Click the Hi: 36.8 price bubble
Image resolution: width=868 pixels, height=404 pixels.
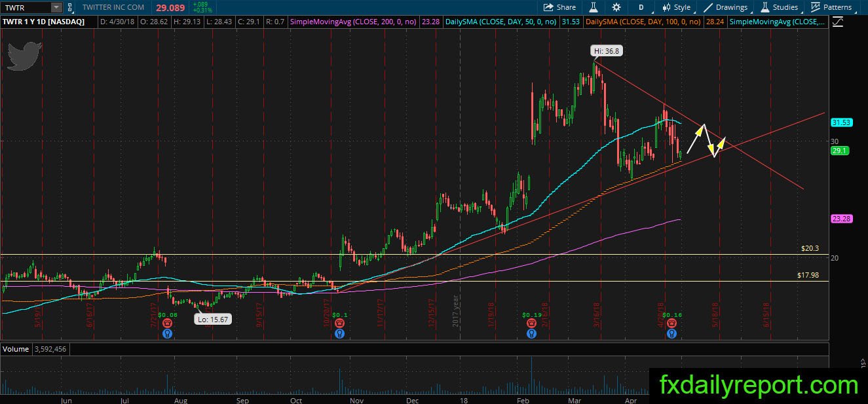click(606, 50)
